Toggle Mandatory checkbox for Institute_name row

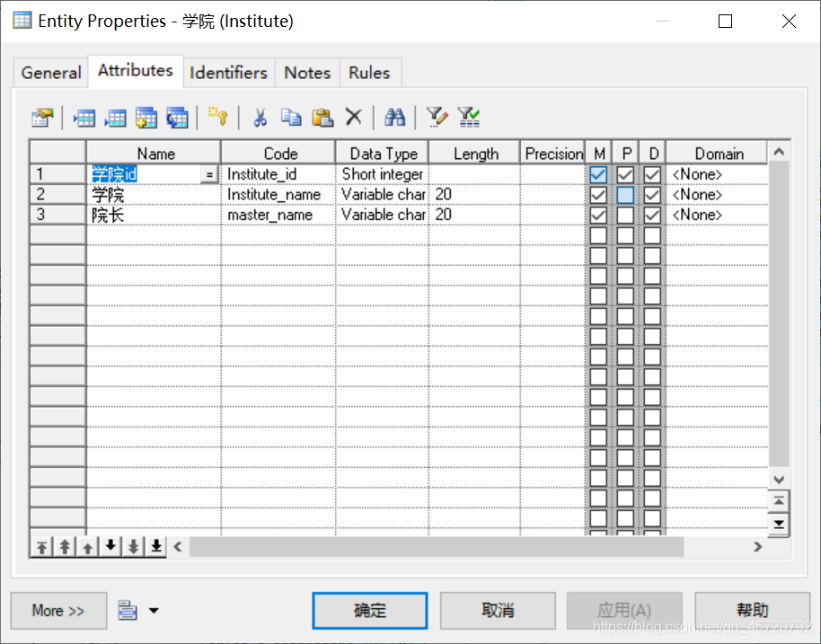pos(598,195)
